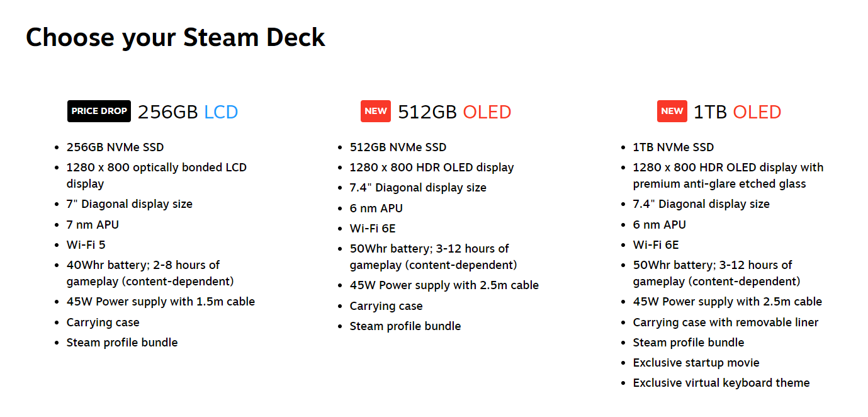Click the black PRICE DROP badge
The height and width of the screenshot is (417, 868).
[99, 111]
